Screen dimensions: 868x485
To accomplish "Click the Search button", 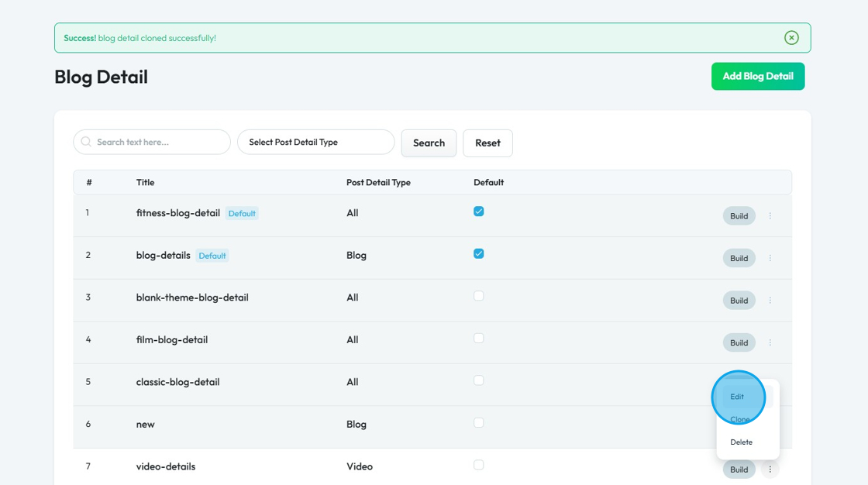I will tap(429, 143).
